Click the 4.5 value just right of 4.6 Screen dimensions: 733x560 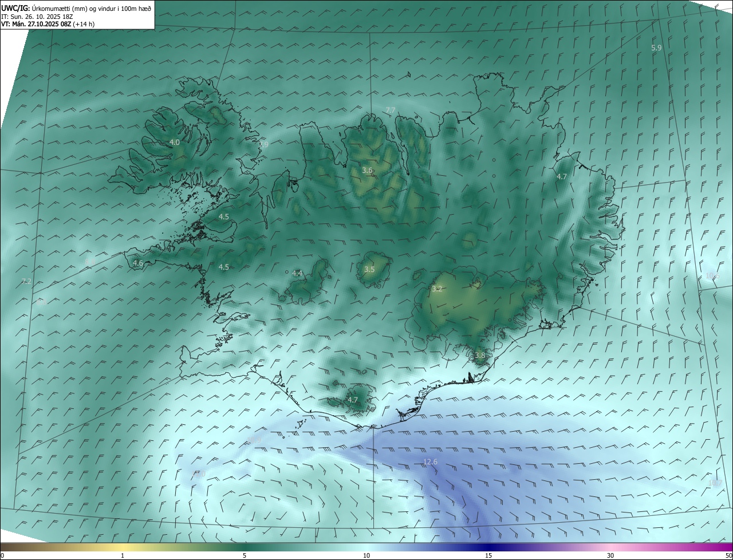pos(224,267)
